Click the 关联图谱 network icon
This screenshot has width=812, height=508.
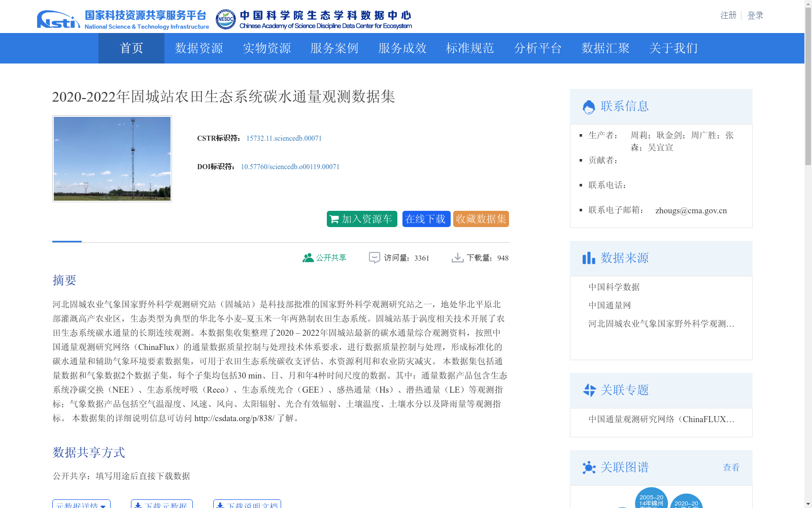(x=589, y=467)
